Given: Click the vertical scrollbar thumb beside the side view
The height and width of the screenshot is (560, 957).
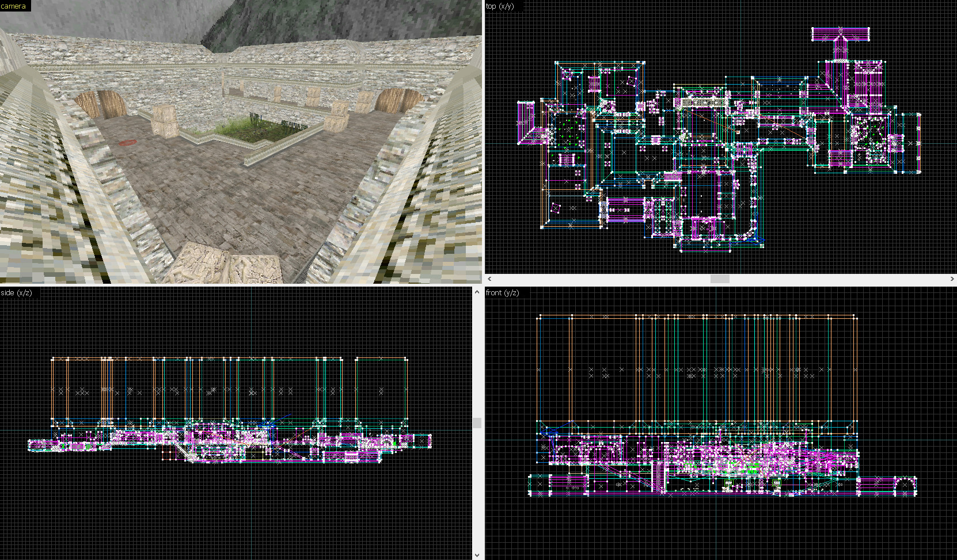Looking at the screenshot, I should [x=476, y=422].
